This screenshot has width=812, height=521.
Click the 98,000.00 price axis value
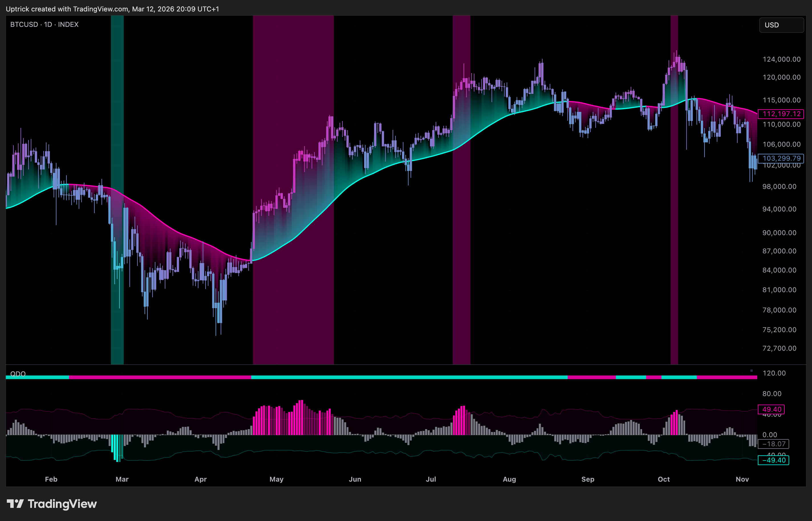click(779, 186)
